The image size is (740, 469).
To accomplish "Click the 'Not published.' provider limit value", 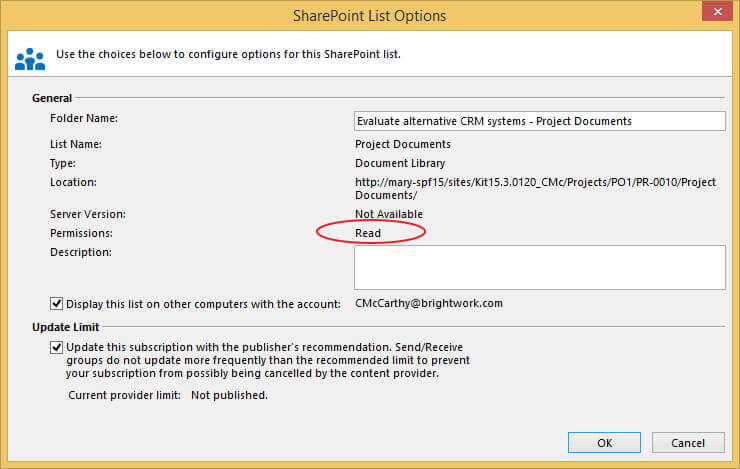I will pyautogui.click(x=229, y=395).
